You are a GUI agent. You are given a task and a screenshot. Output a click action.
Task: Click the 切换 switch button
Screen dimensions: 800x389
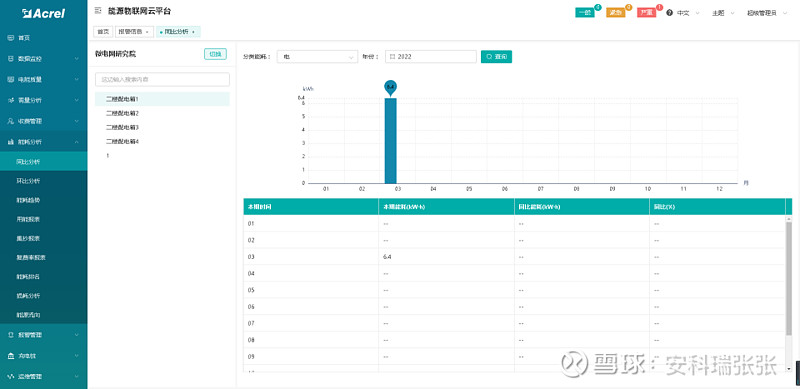click(x=215, y=54)
